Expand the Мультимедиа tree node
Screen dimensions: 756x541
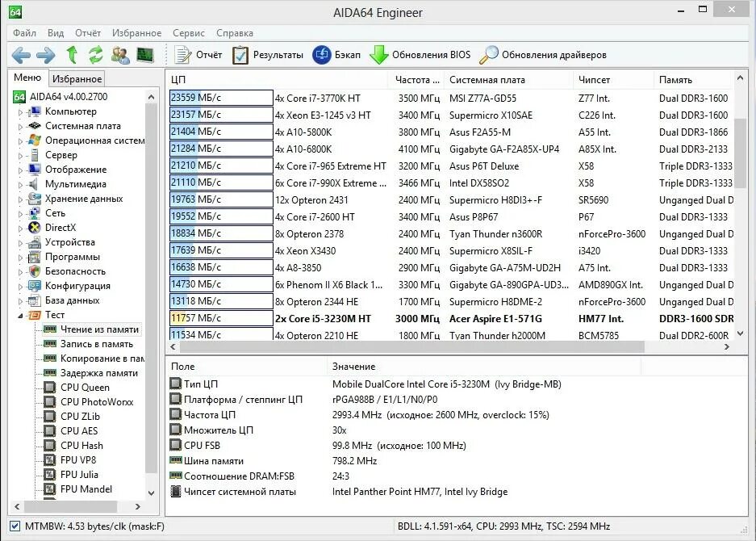click(x=20, y=184)
